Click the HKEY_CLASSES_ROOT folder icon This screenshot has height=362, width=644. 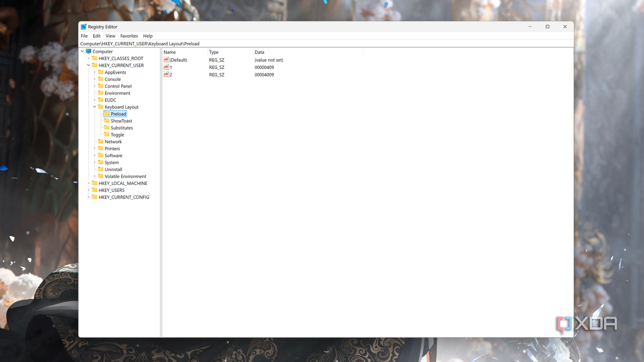coord(94,58)
